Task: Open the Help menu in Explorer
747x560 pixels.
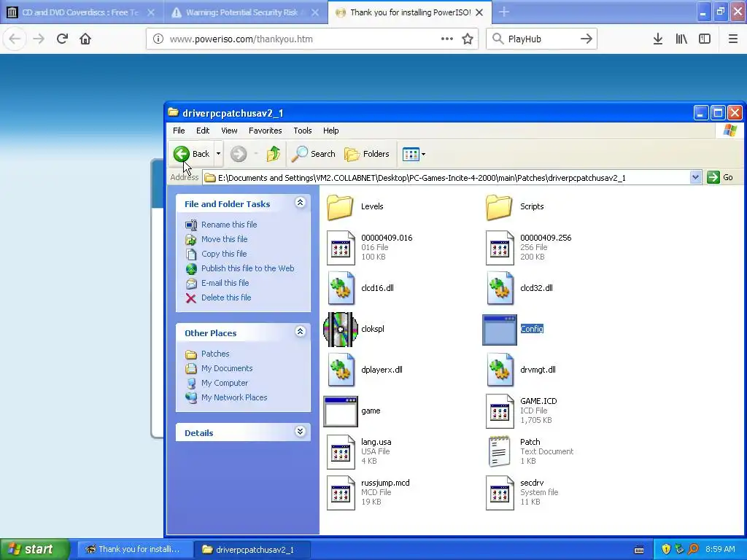Action: [330, 131]
